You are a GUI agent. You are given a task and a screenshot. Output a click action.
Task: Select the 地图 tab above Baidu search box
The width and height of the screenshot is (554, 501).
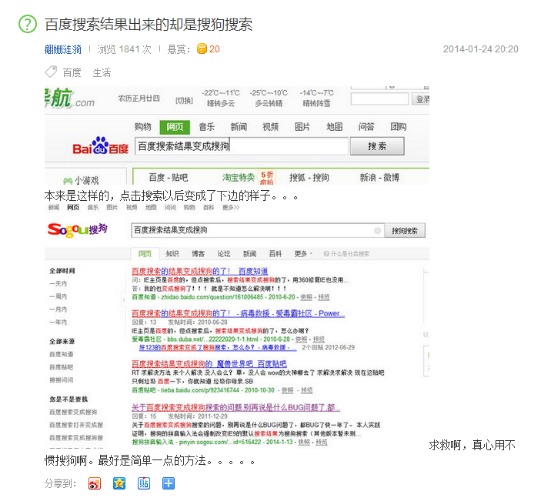(x=334, y=127)
